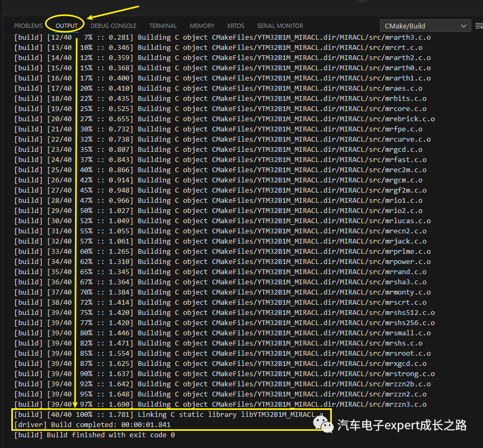Select the mrrand.c.o build line
The width and height of the screenshot is (483, 448).
click(x=220, y=272)
